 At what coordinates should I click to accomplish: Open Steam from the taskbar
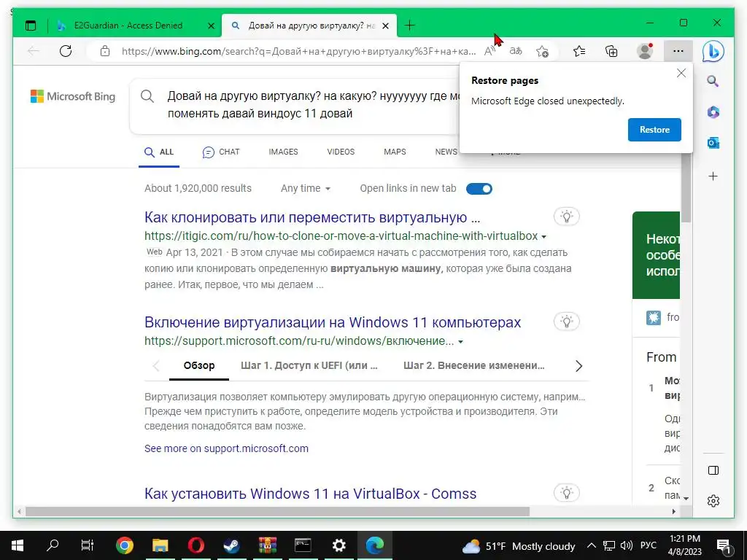(231, 545)
